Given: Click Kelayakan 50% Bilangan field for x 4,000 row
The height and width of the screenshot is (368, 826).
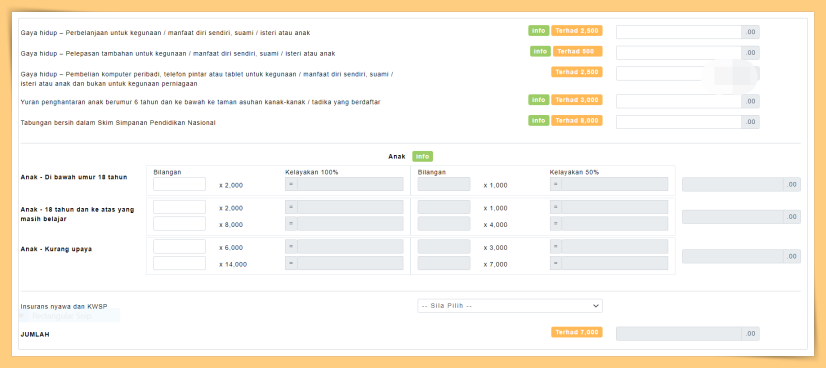Looking at the screenshot, I should pos(444,224).
